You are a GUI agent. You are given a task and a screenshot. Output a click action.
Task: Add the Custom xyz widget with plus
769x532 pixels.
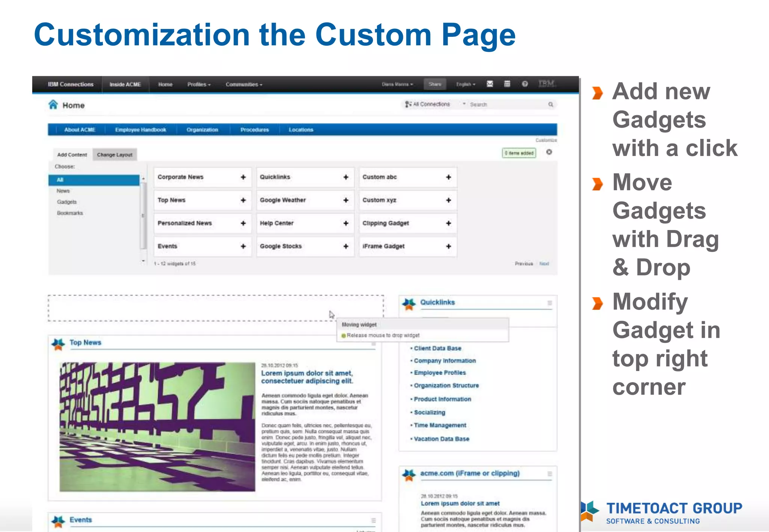pyautogui.click(x=448, y=200)
